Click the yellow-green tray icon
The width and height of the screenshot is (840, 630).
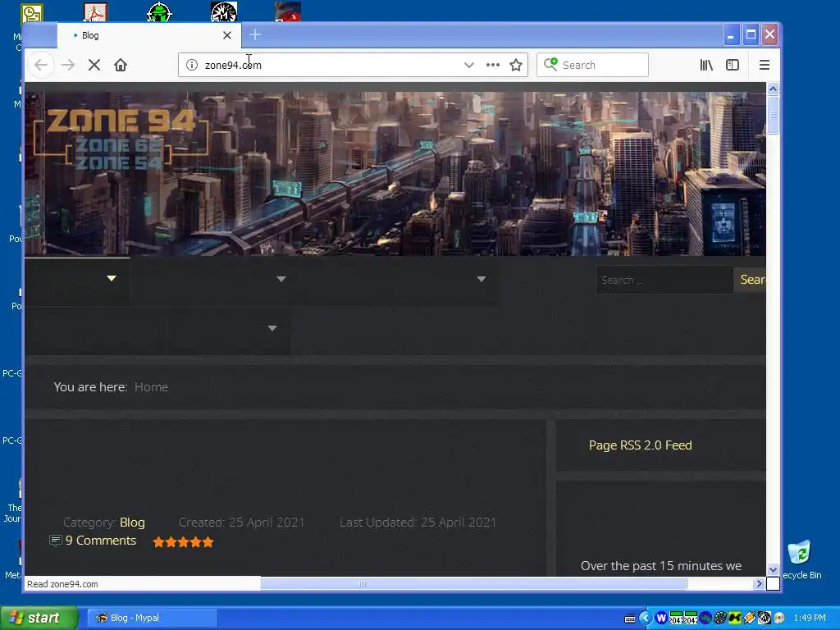click(734, 619)
